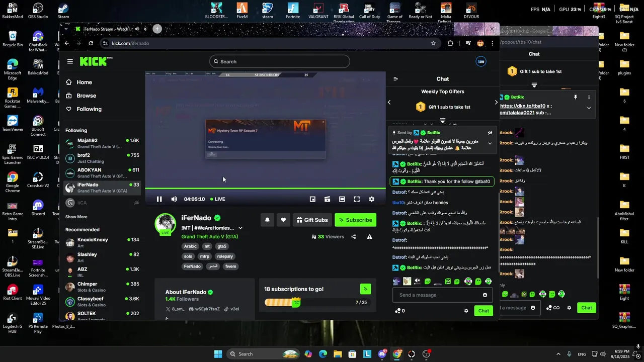Screen dimensions: 644x362
Task: Open Majah92 channel in Following list
Action: (x=102, y=143)
